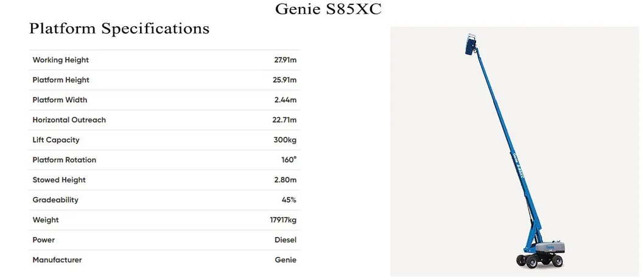Screen dimensions: 644x279
Task: Click the 22.71m outreach value
Action: tap(284, 120)
